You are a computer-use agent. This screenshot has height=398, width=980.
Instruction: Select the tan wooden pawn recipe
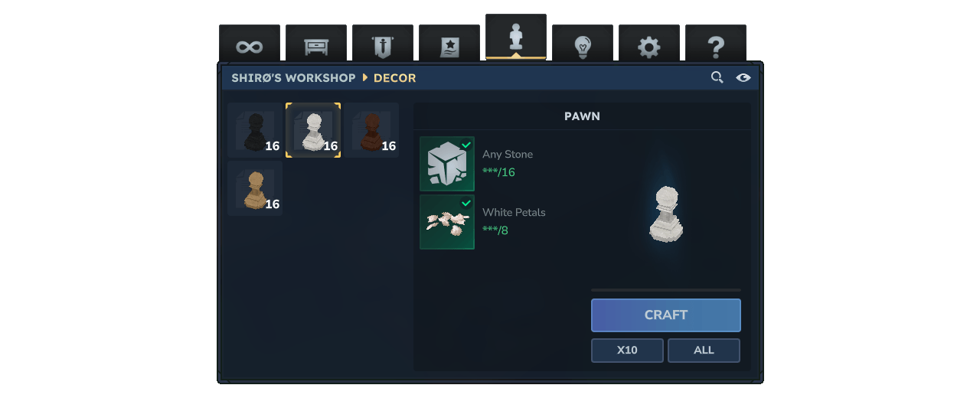(x=255, y=188)
